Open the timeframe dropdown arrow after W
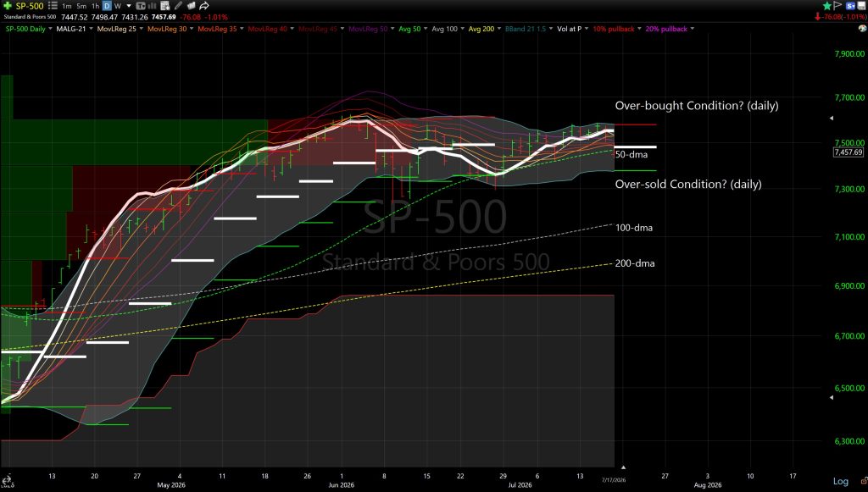868x492 pixels. pos(129,6)
